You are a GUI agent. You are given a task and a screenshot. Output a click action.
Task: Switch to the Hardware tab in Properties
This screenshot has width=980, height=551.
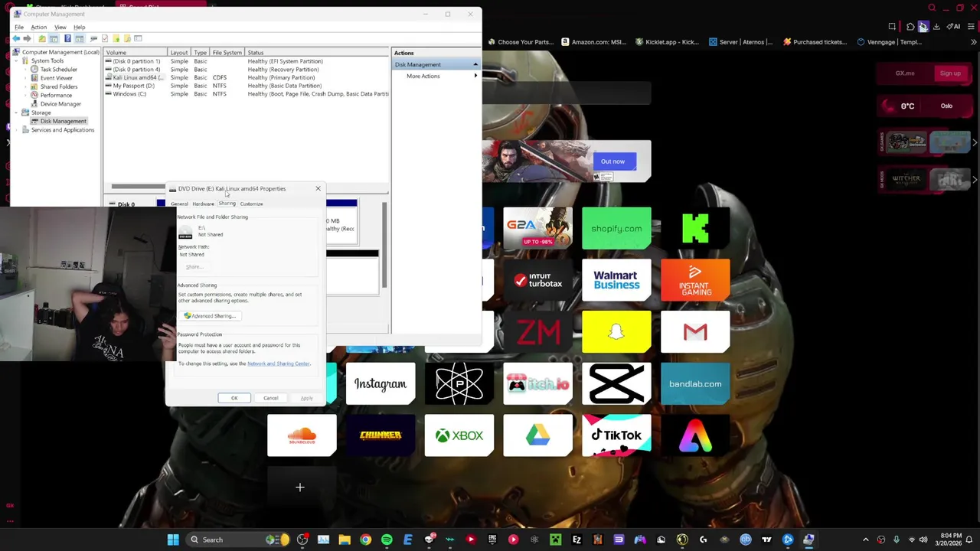pos(203,204)
